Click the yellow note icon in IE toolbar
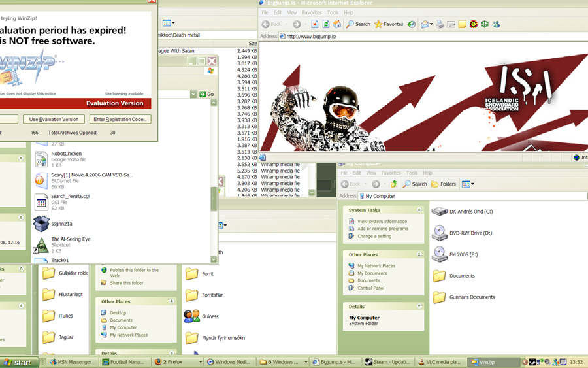 (x=463, y=24)
